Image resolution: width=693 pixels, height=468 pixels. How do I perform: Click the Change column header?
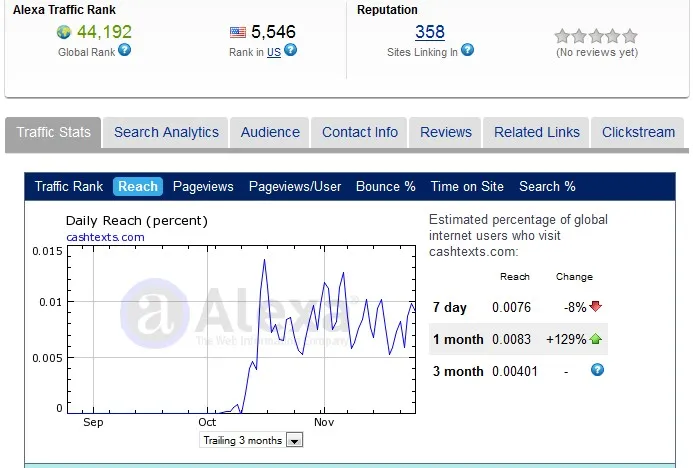click(x=574, y=277)
